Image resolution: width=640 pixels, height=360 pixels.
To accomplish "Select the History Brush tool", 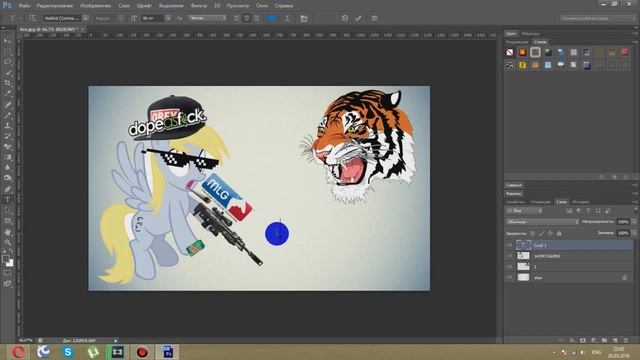I will coord(7,136).
